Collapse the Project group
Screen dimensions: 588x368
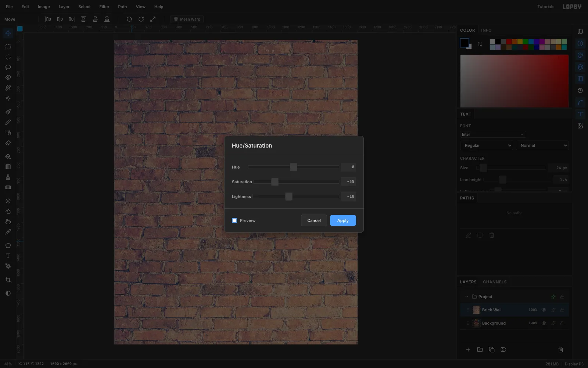coord(467,297)
